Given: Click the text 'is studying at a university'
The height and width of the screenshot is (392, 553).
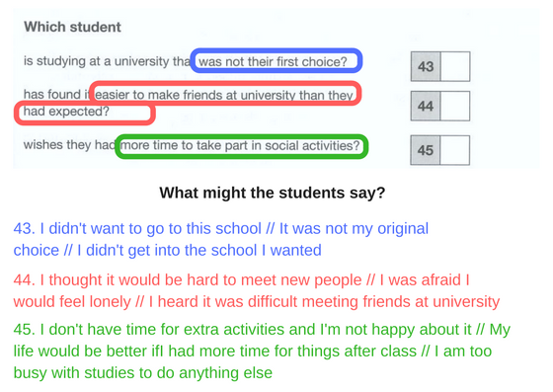Looking at the screenshot, I should coord(97,61).
